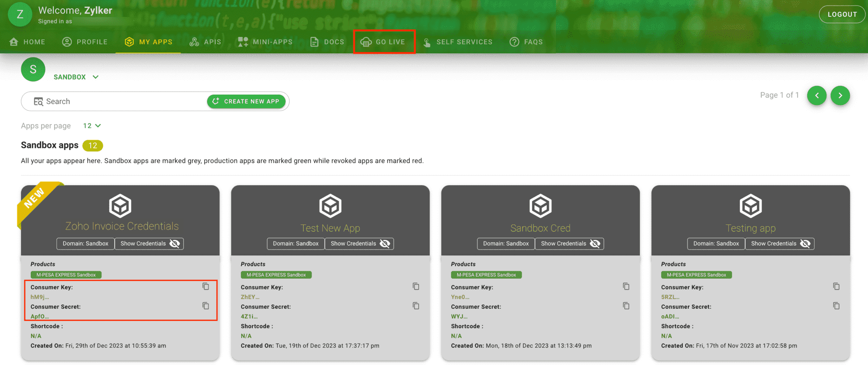Viewport: 868px width, 365px height.
Task: Click the Page 1 of 1 text
Action: pyautogui.click(x=779, y=95)
